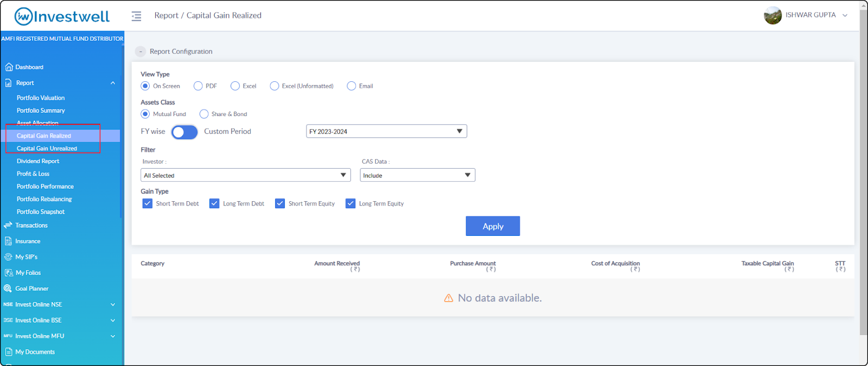Image resolution: width=868 pixels, height=366 pixels.
Task: Open the My Documents entry
Action: coord(35,352)
